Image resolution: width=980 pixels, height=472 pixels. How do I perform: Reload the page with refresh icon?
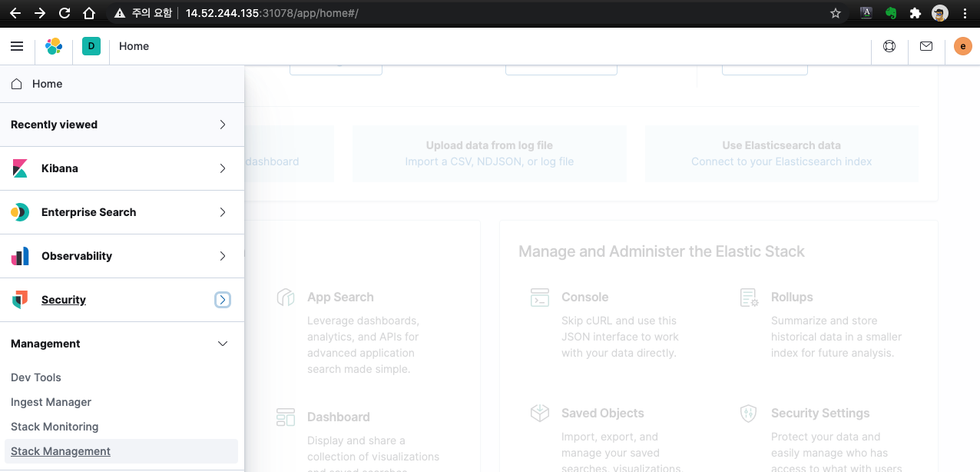pyautogui.click(x=65, y=13)
